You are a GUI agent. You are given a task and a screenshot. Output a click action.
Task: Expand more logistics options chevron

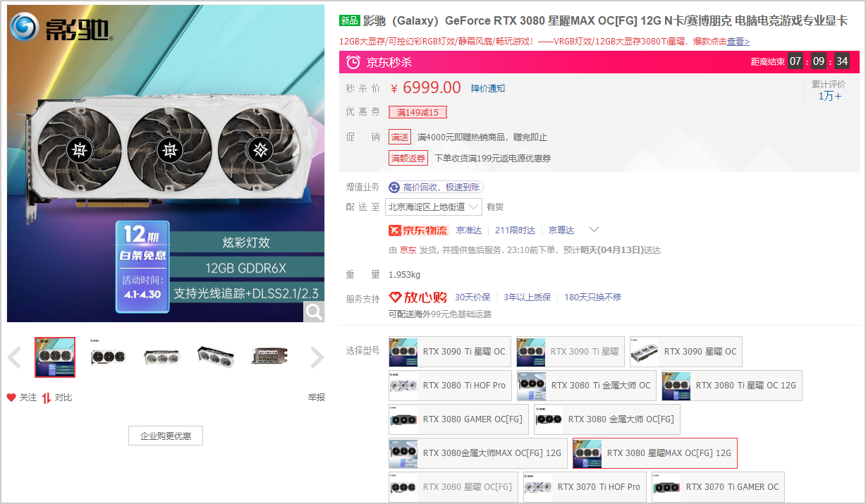(x=594, y=230)
